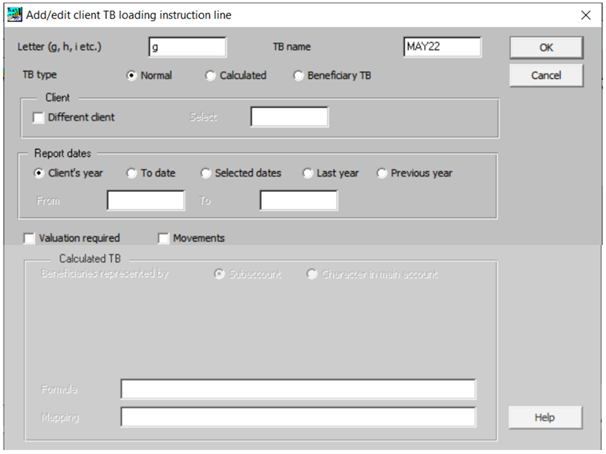Click the 'Letter (g, h, i etc.)' label

(x=59, y=47)
